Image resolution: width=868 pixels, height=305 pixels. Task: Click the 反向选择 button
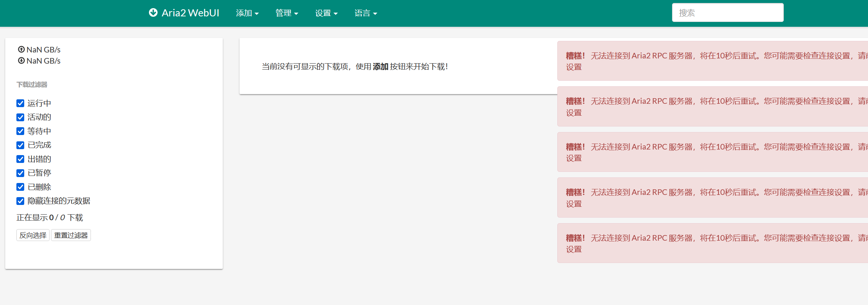[33, 235]
